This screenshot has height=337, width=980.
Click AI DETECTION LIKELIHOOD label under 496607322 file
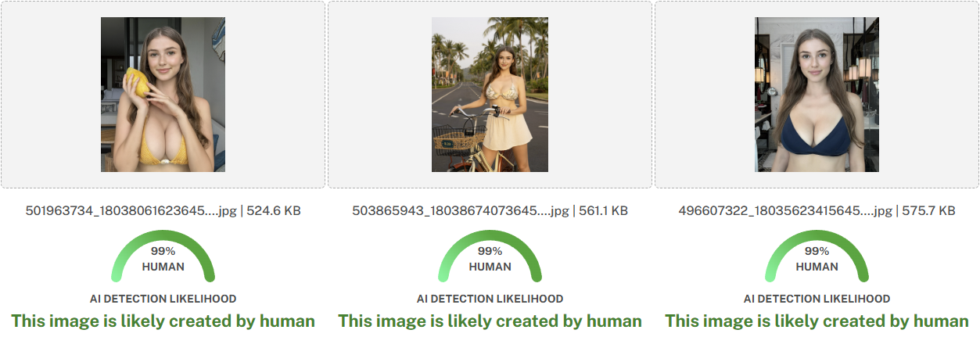(x=817, y=299)
